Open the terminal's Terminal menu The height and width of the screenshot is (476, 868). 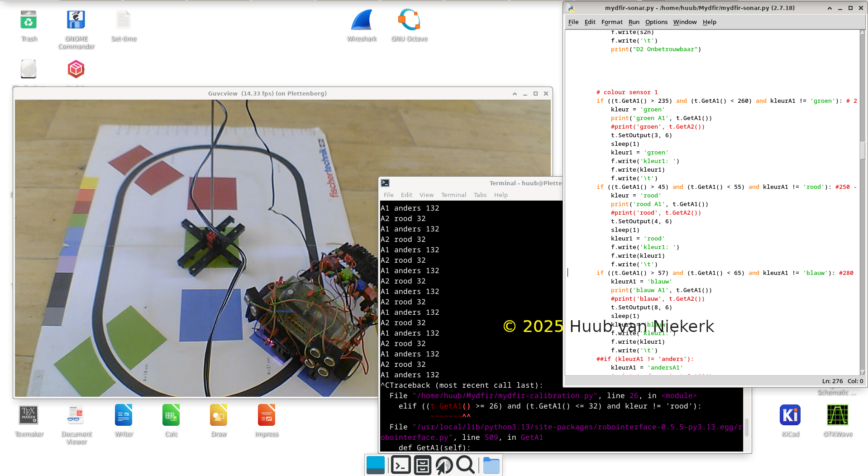point(453,195)
